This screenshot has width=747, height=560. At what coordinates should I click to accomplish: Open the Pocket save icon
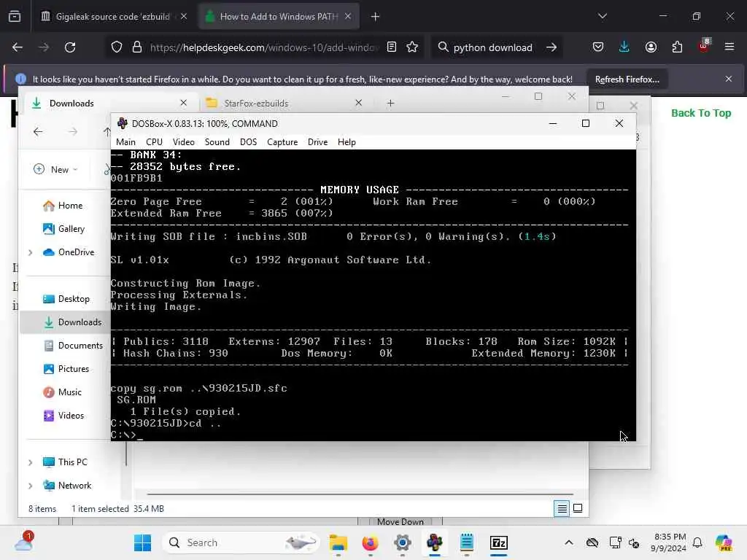tap(598, 47)
